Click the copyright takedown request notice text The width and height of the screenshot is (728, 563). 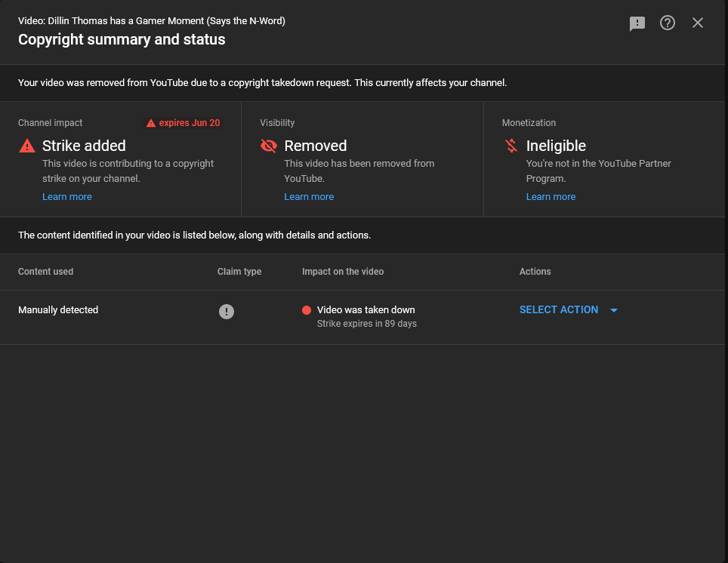click(x=262, y=82)
